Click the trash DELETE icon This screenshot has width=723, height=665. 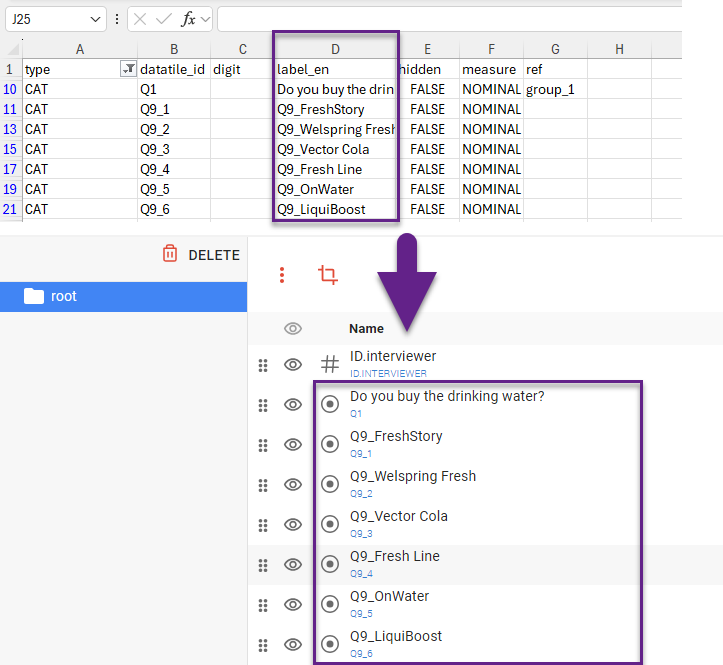pos(170,255)
